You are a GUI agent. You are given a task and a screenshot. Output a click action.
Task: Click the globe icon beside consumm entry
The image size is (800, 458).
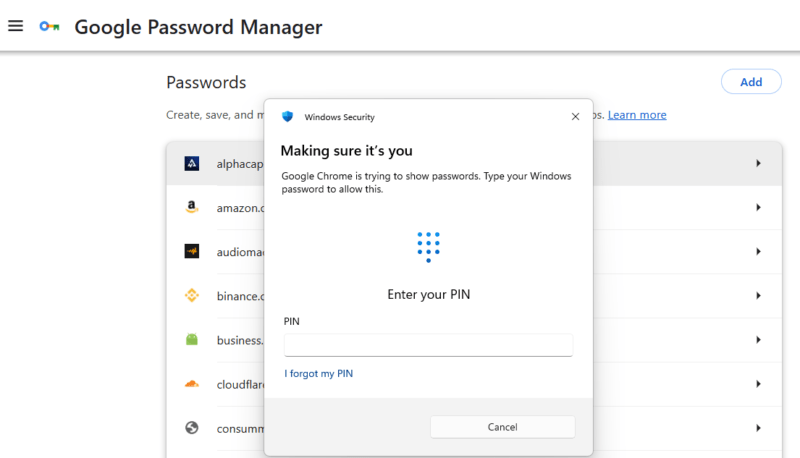191,428
